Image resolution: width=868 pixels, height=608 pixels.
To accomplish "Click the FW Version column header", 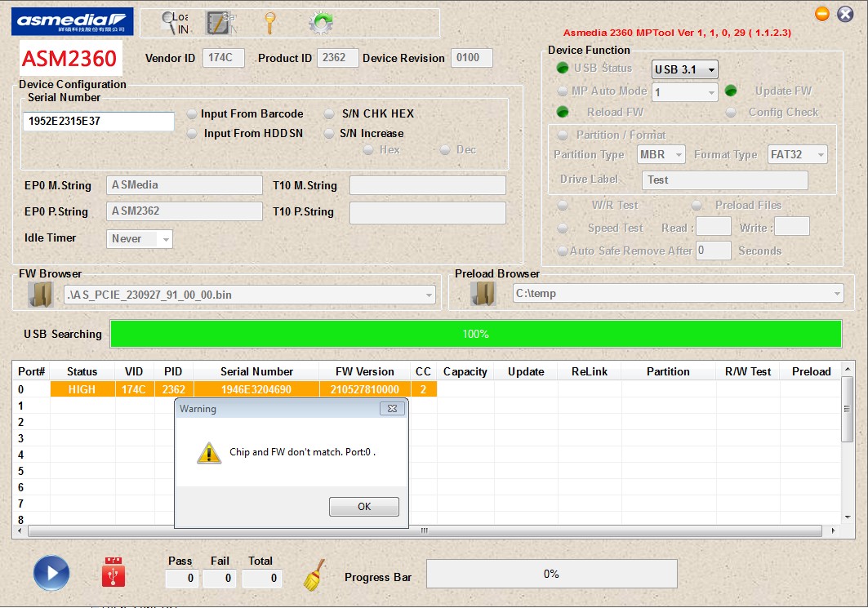I will (365, 372).
